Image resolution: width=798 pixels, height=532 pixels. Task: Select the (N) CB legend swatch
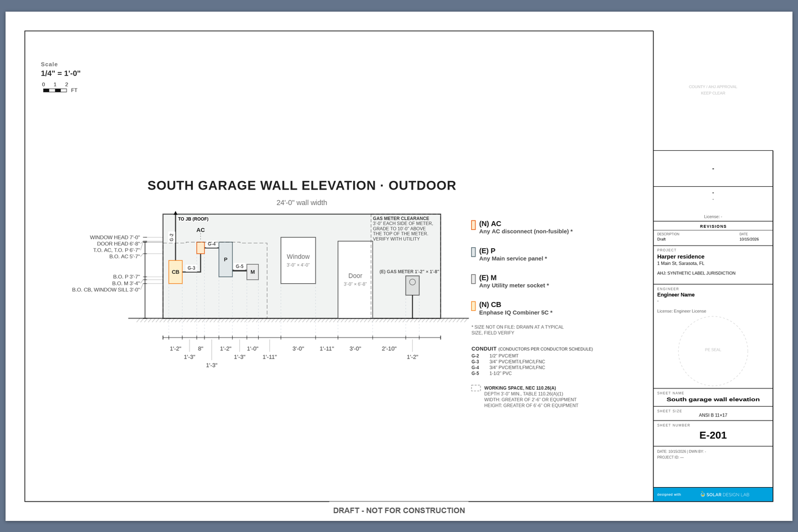tap(473, 306)
